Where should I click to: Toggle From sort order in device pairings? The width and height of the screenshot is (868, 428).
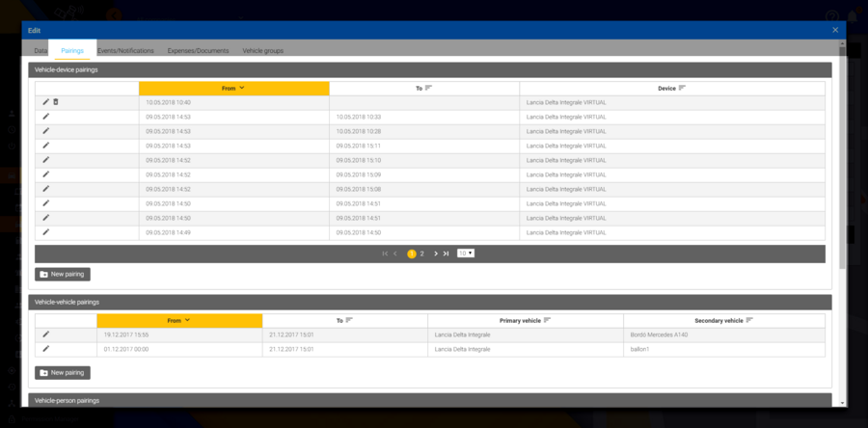pyautogui.click(x=233, y=88)
